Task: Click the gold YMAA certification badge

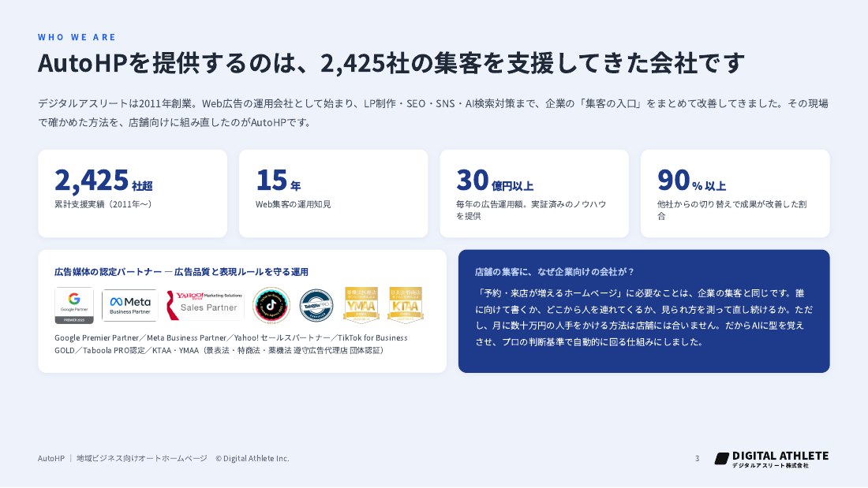Action: point(361,305)
